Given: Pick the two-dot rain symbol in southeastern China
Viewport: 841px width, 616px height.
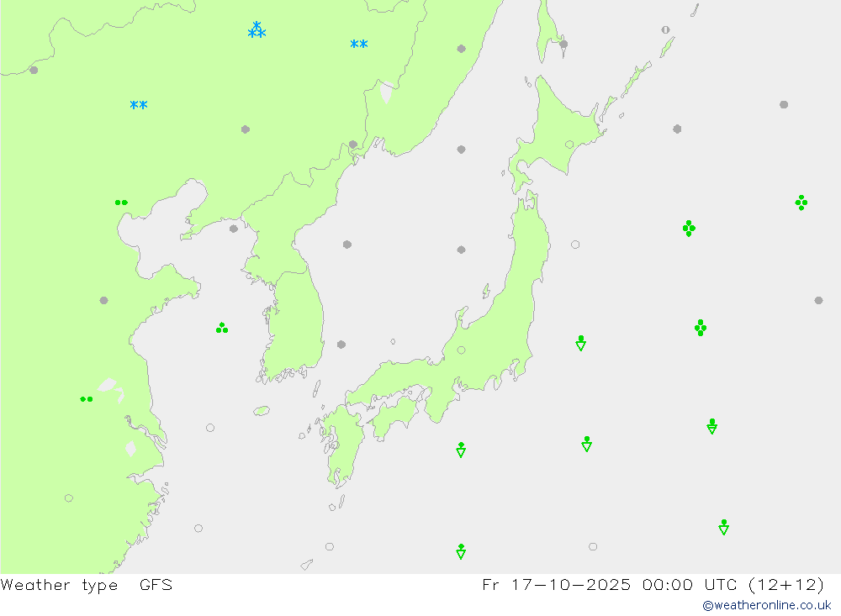Looking at the screenshot, I should [87, 399].
